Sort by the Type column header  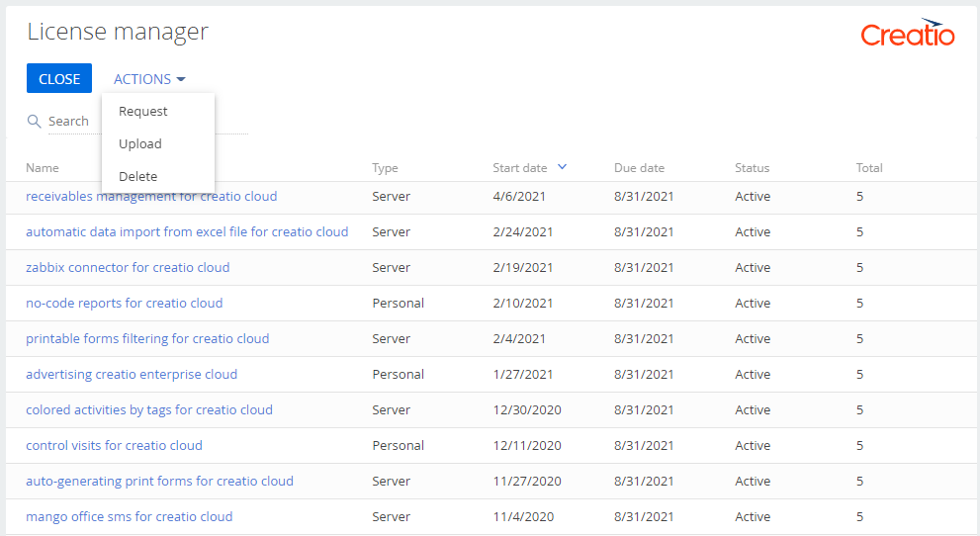tap(385, 167)
